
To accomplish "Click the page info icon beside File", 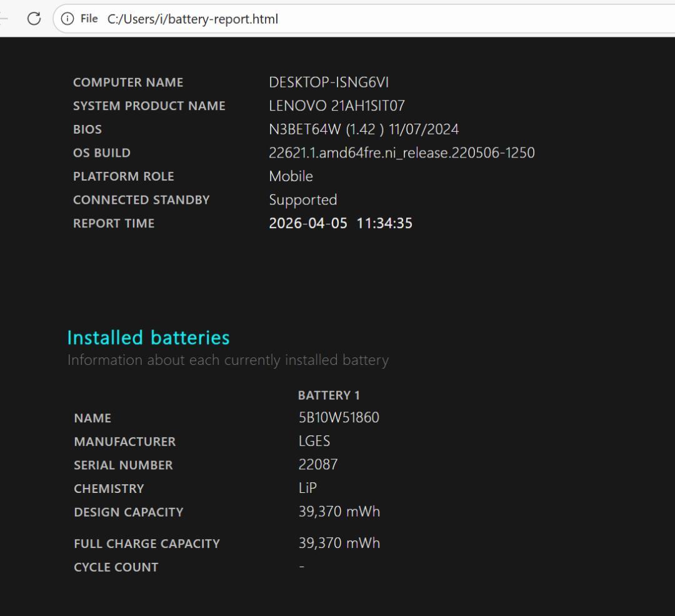I will 68,19.
